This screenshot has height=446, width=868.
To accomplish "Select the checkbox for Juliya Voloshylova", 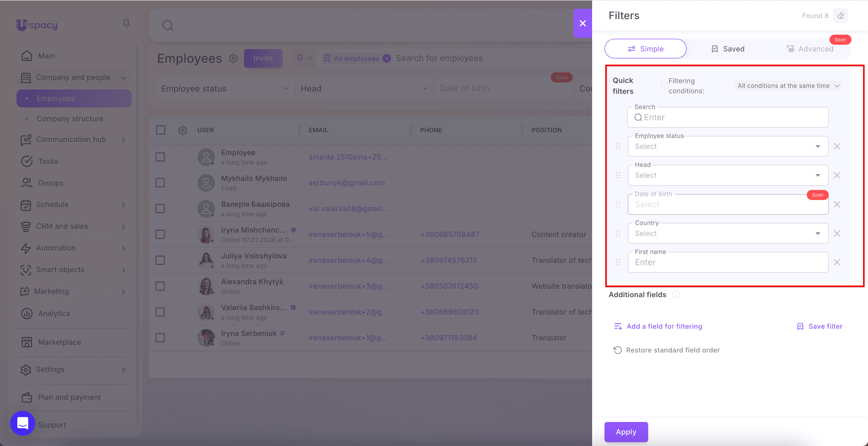I will click(x=160, y=260).
